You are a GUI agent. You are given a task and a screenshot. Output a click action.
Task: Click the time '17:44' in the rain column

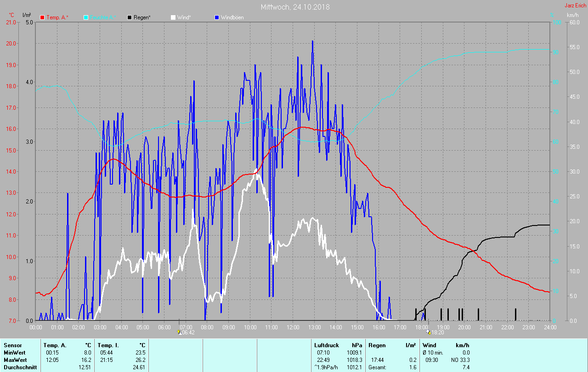coord(377,360)
